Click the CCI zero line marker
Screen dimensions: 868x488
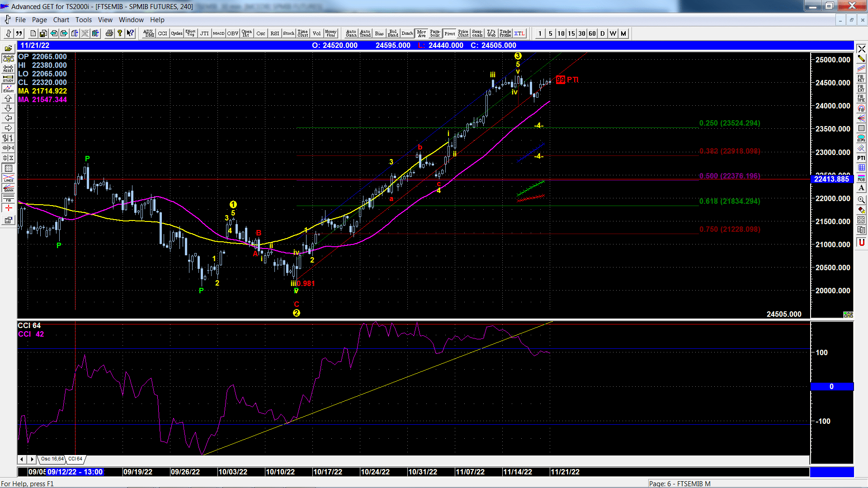pyautogui.click(x=831, y=387)
